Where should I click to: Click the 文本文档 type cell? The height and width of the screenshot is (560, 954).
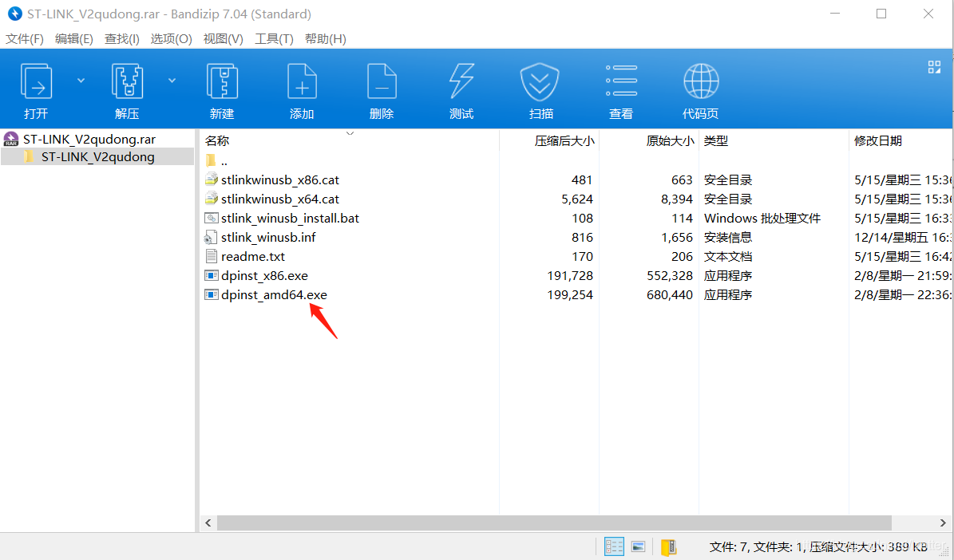(x=727, y=257)
